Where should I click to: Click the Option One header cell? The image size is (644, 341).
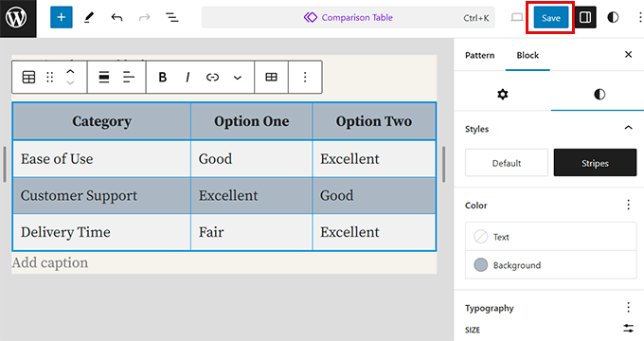(251, 121)
